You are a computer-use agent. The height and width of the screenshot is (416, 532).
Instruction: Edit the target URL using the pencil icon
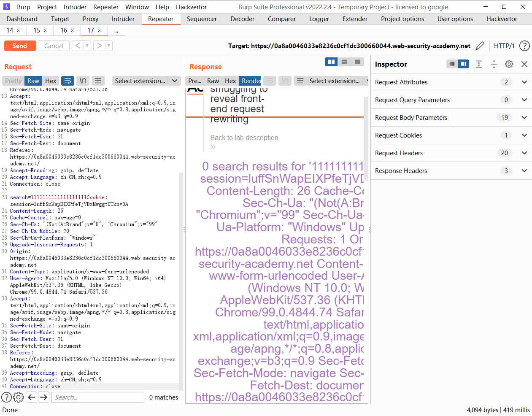(480, 46)
